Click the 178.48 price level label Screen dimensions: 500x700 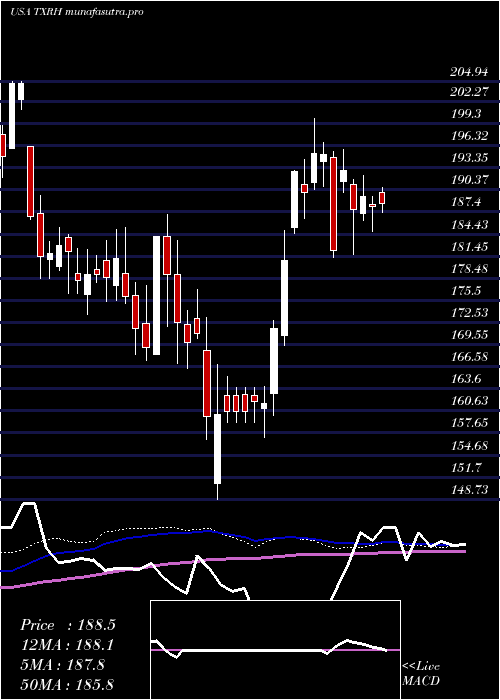468,269
